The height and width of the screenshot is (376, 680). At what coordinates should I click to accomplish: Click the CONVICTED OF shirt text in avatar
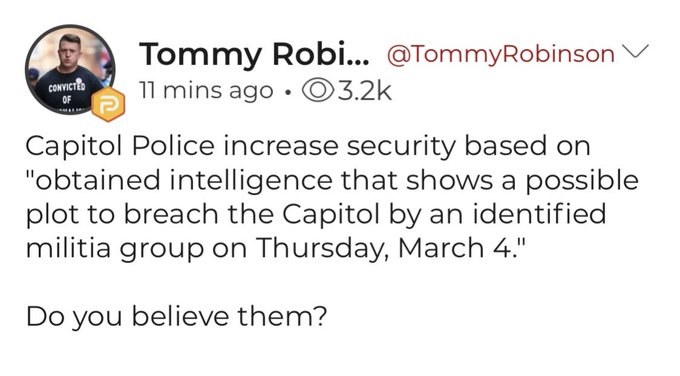[x=66, y=93]
